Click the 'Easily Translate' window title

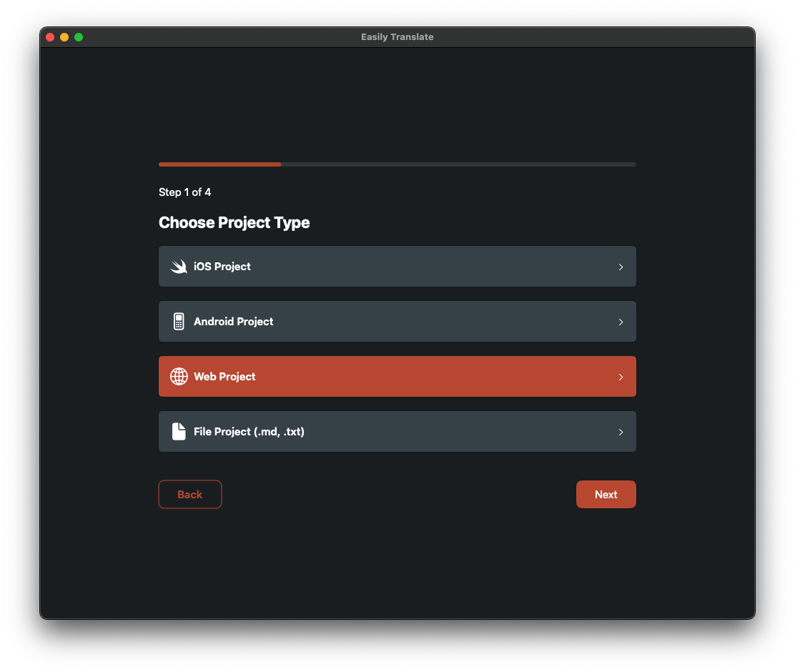click(x=397, y=37)
